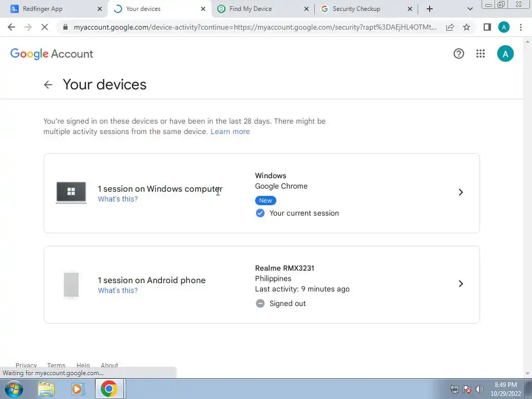
Task: Close the Redfinger App tab
Action: pos(100,9)
